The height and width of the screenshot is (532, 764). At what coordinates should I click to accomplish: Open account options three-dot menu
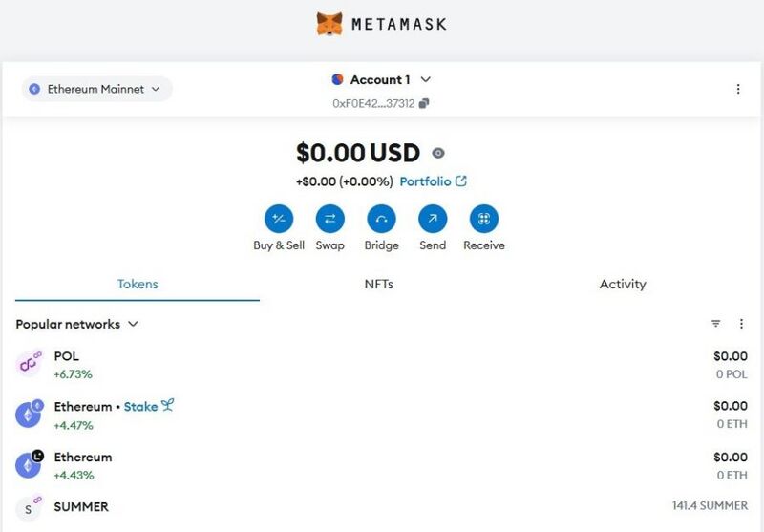[738, 89]
